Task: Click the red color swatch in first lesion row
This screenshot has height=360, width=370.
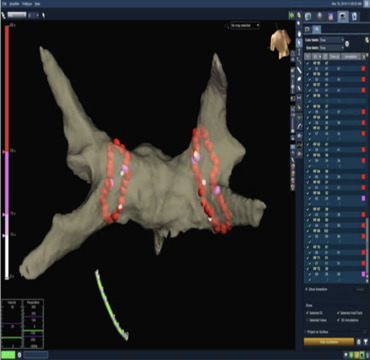Action: [x=364, y=68]
